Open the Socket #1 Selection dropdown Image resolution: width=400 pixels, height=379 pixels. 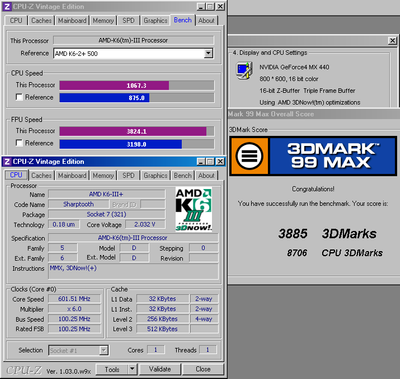[x=104, y=350]
